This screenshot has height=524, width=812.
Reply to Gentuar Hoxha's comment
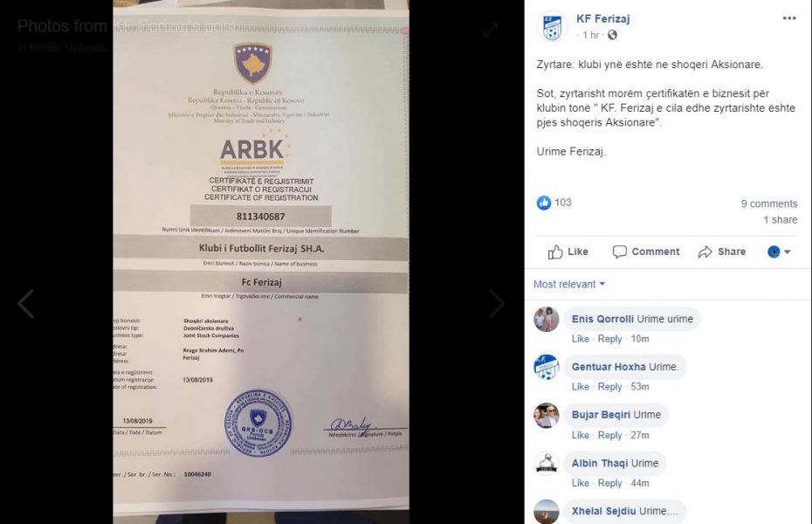(609, 386)
